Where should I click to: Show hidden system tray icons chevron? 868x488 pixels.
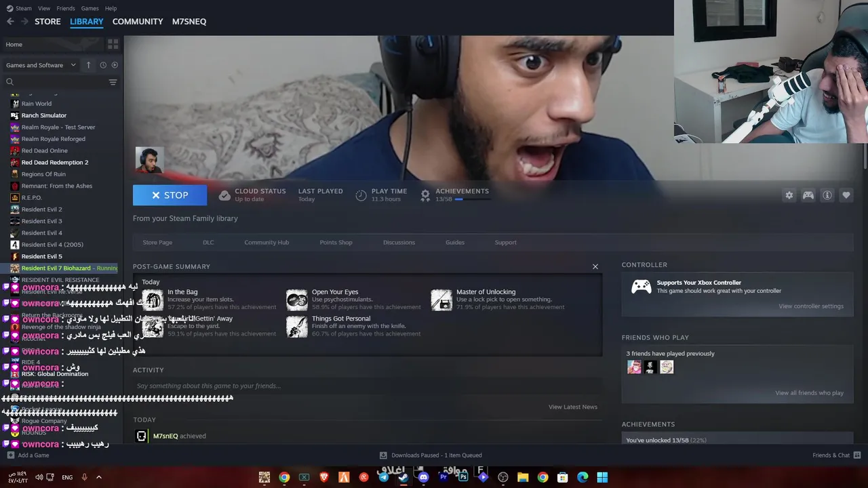tap(99, 477)
